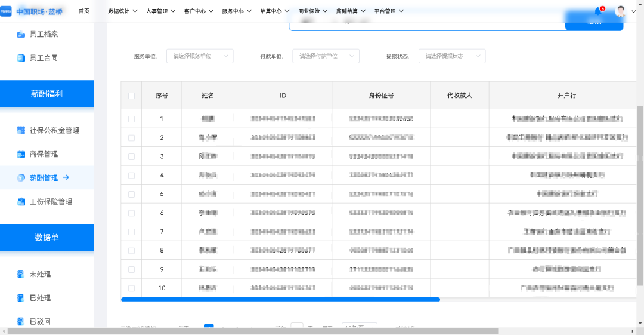Check the checkbox for row 2
644x335 pixels.
point(131,138)
